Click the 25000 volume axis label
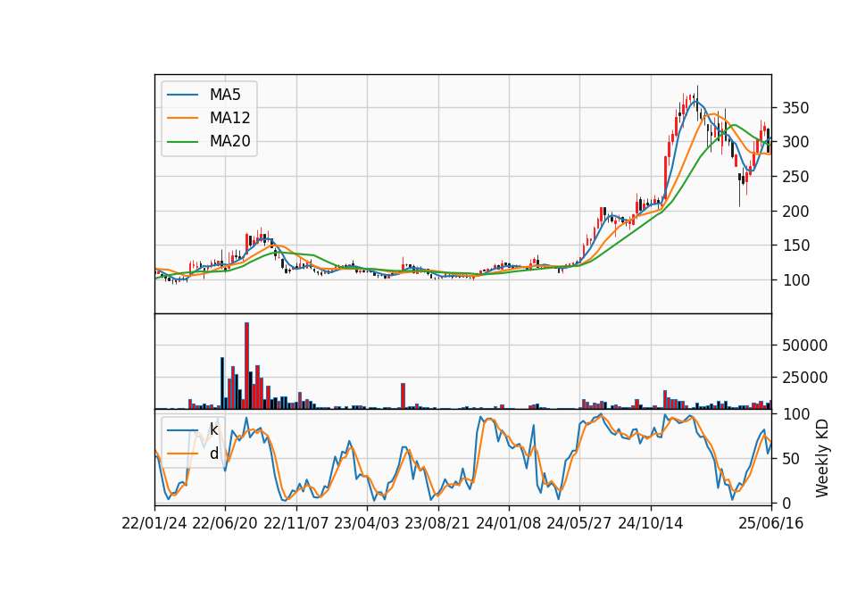This screenshot has width=857, height=616. [x=804, y=378]
